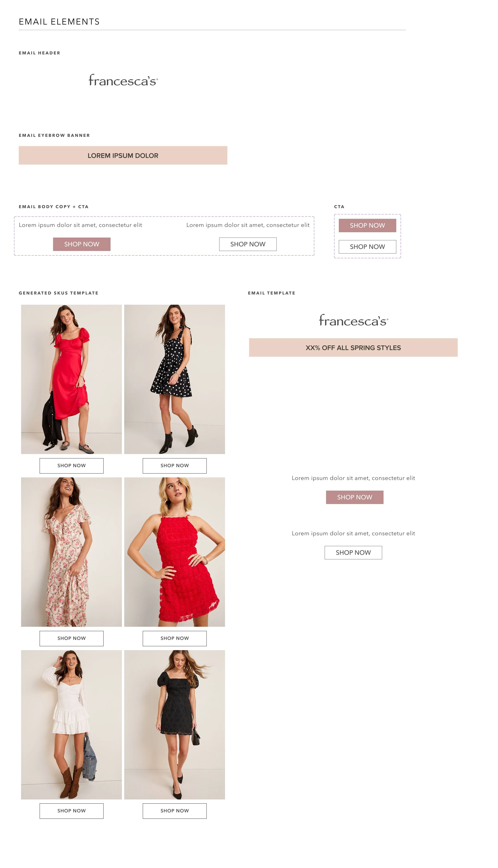
Task: Click SHOP NOW under polka dot dress
Action: click(x=174, y=466)
